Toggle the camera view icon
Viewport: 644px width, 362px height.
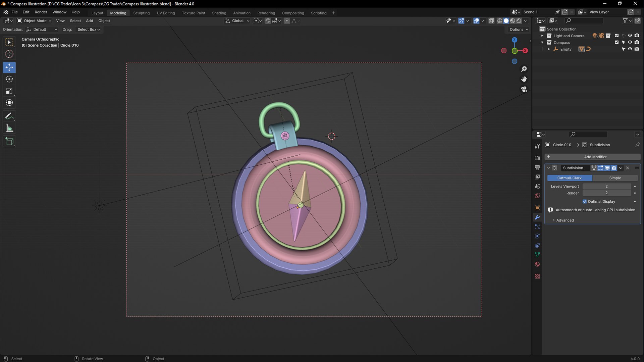pyautogui.click(x=524, y=89)
